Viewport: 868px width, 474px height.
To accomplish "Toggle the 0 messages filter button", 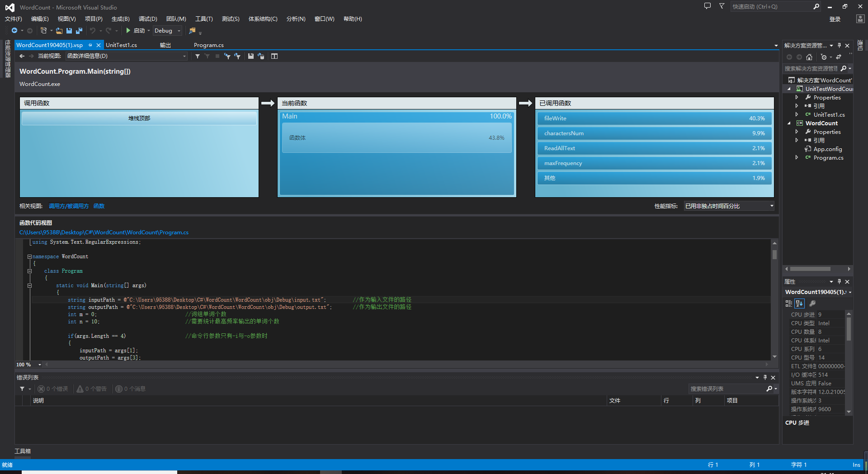I will tap(130, 389).
